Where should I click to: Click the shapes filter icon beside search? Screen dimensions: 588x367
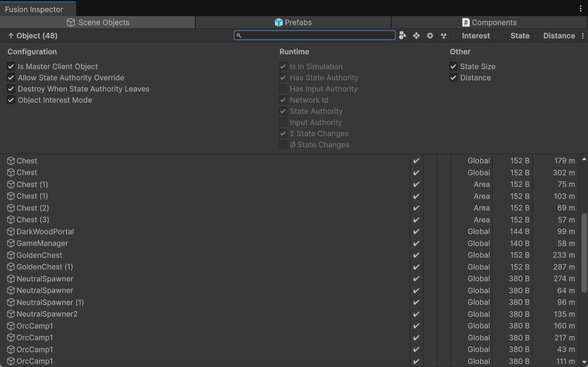(402, 36)
